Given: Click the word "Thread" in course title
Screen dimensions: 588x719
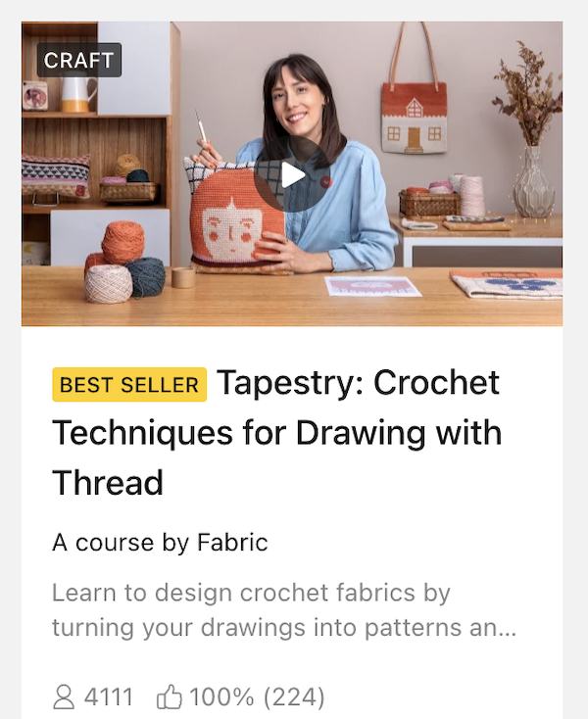Looking at the screenshot, I should 108,482.
